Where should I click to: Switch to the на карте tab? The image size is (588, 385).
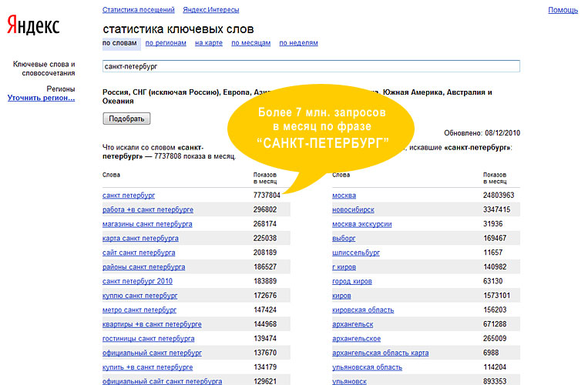click(209, 43)
